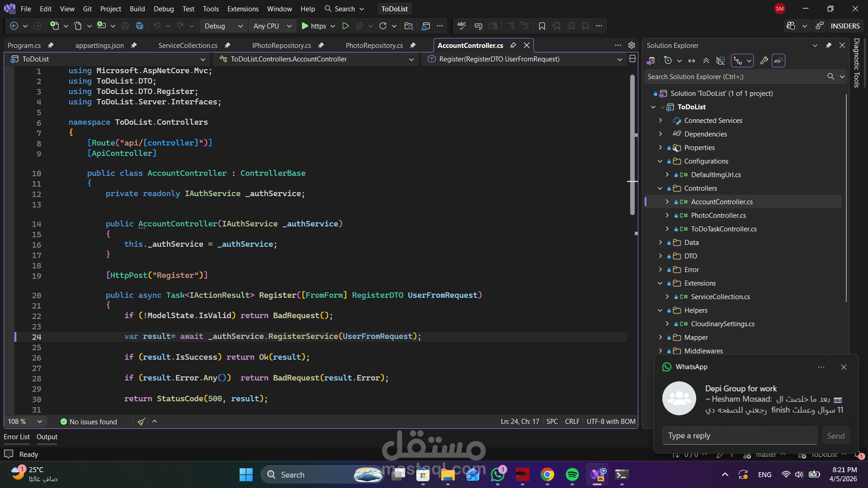Click the Hot Reload toolbar icon
Viewport: 868px width, 488px height.
tap(359, 26)
